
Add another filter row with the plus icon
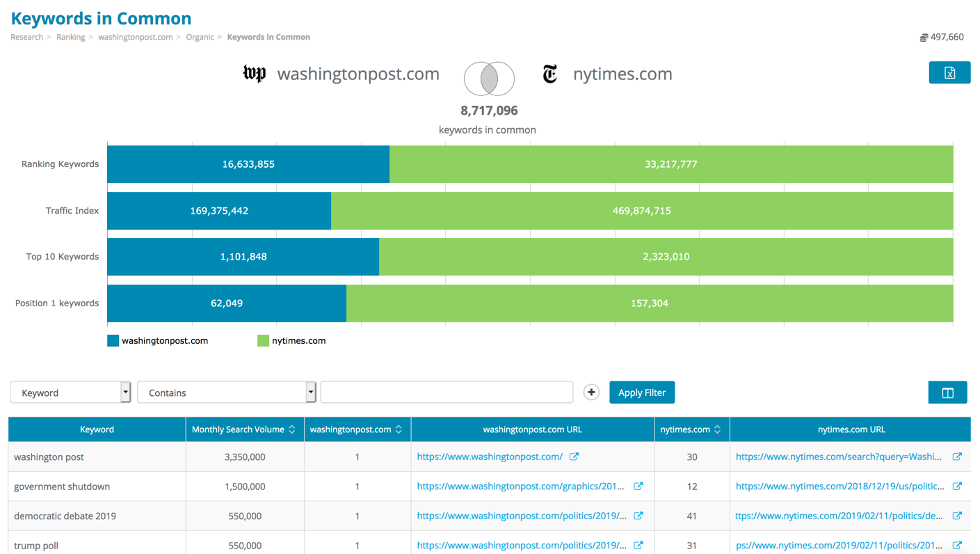tap(591, 392)
